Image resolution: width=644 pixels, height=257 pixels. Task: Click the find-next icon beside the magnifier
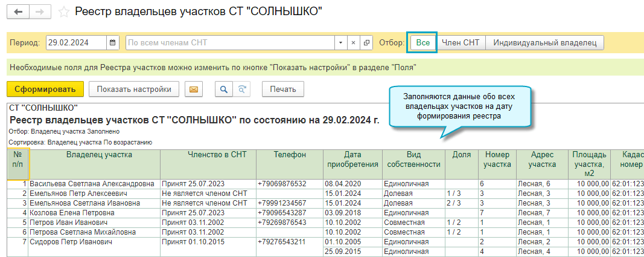click(x=241, y=89)
